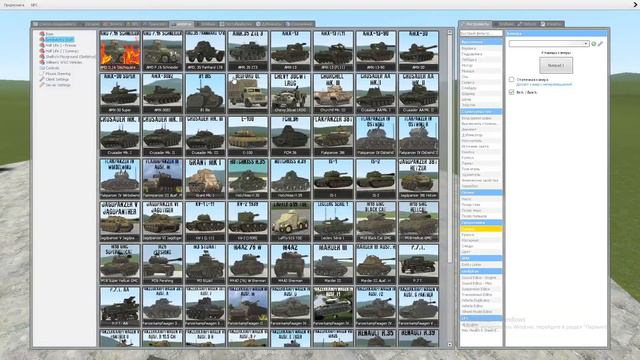Toggle the Вкл. / Выкл. checkbox
The width and height of the screenshot is (640, 360).
click(511, 92)
